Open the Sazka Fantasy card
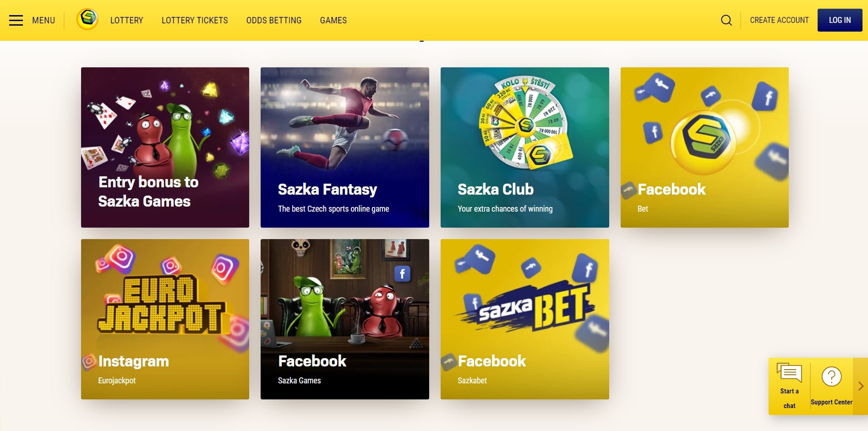Screen dimensions: 868x431 tap(345, 147)
